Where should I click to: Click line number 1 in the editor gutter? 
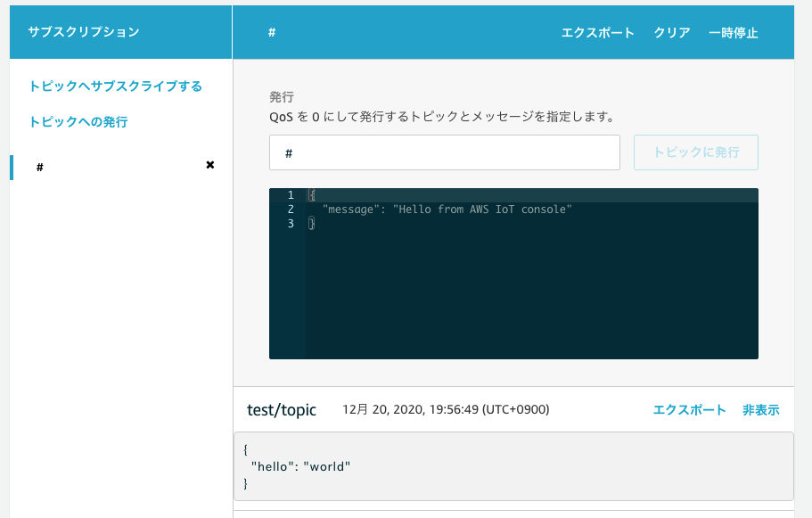click(x=291, y=194)
